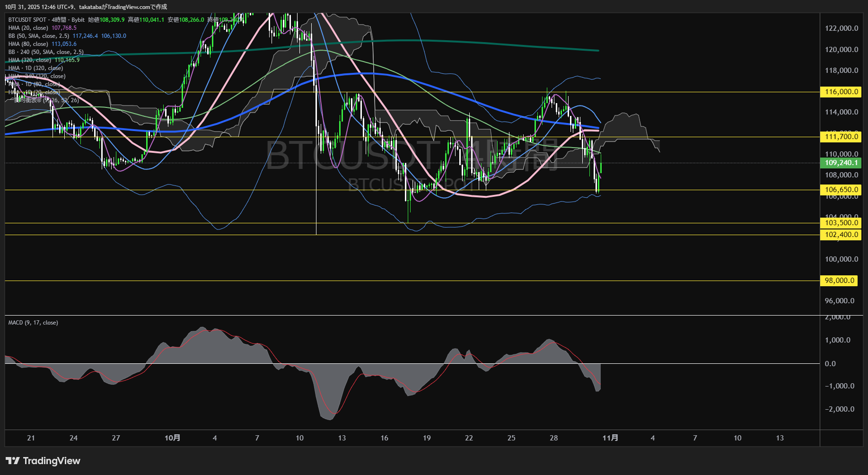Select the 106,650.0 price level label
868x475 pixels.
coord(841,190)
